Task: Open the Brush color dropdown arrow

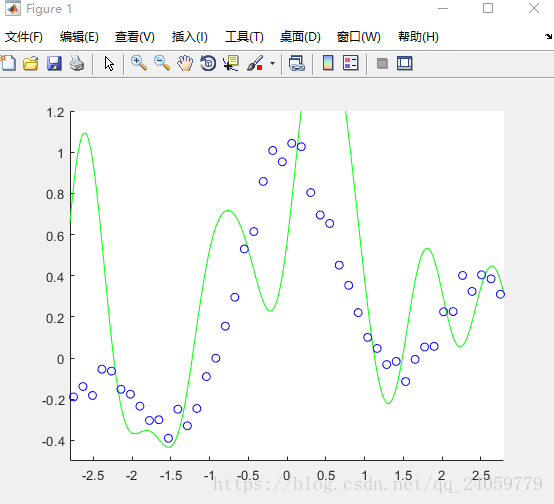Action: pyautogui.click(x=272, y=64)
